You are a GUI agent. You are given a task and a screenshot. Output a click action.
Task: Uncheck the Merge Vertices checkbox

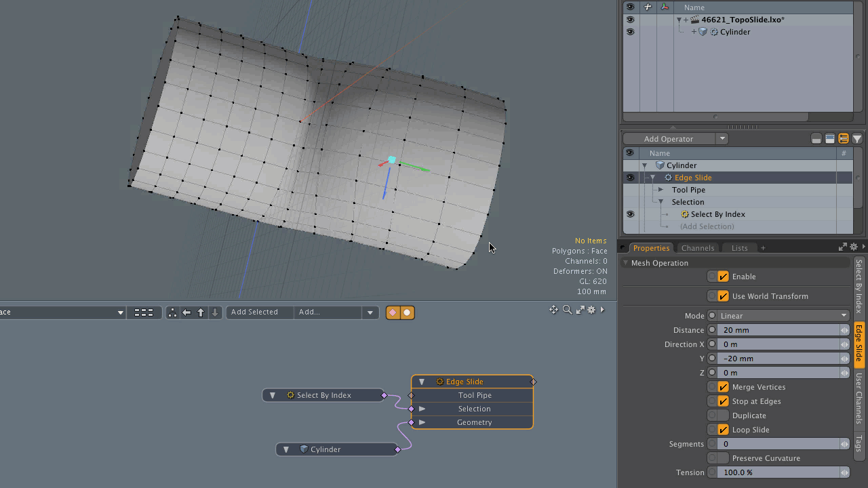[723, 387]
